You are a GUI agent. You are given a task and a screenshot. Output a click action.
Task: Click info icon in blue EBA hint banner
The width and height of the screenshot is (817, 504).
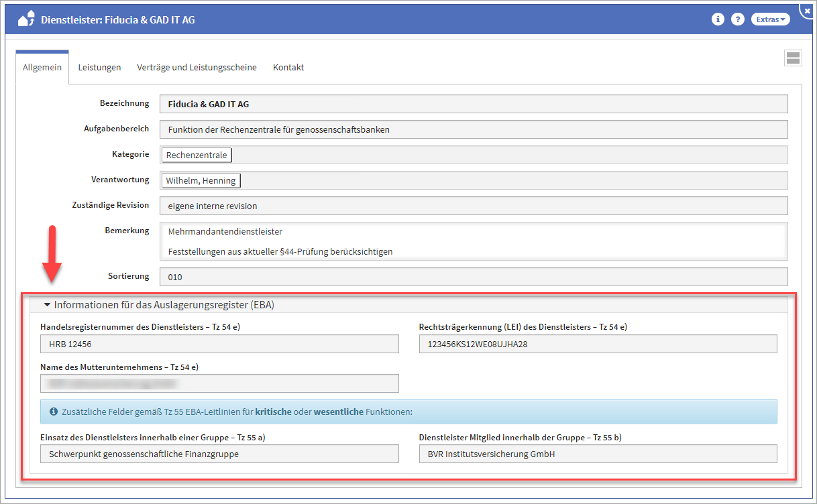pos(54,412)
